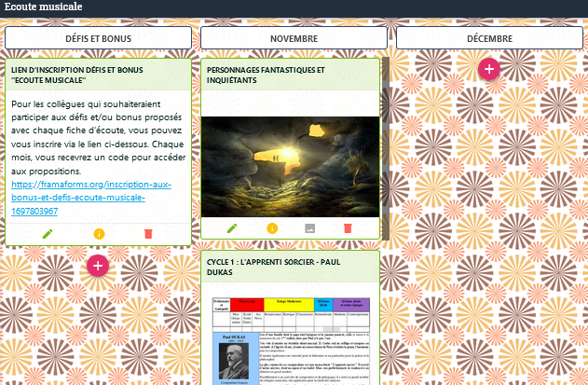
Task: Open the framaforms.org inscription link
Action: 79,198
